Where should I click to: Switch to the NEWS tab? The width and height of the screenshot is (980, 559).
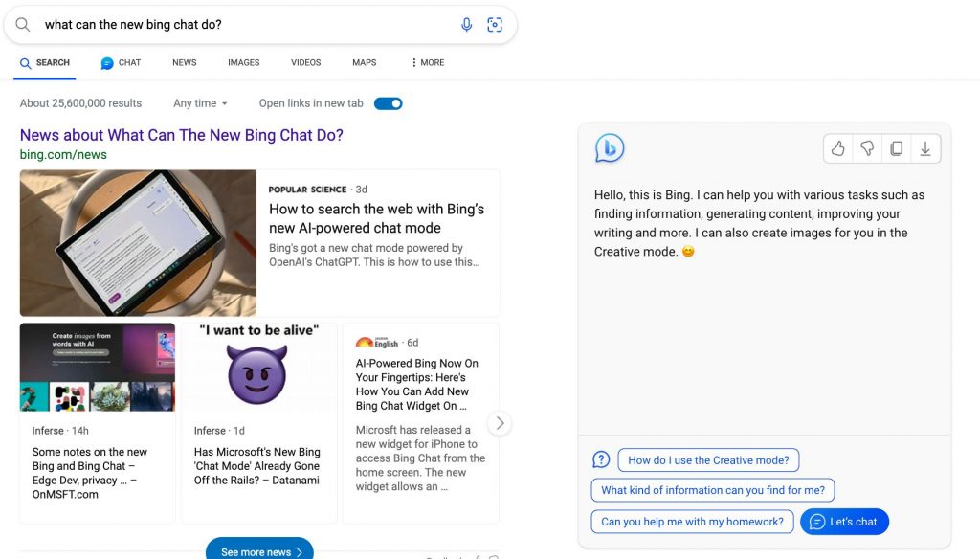pyautogui.click(x=185, y=62)
